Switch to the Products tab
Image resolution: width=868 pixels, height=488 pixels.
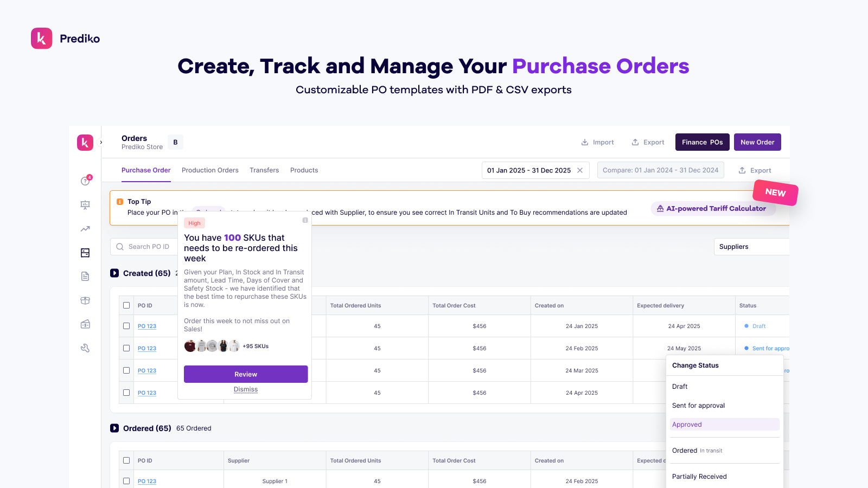(x=304, y=170)
